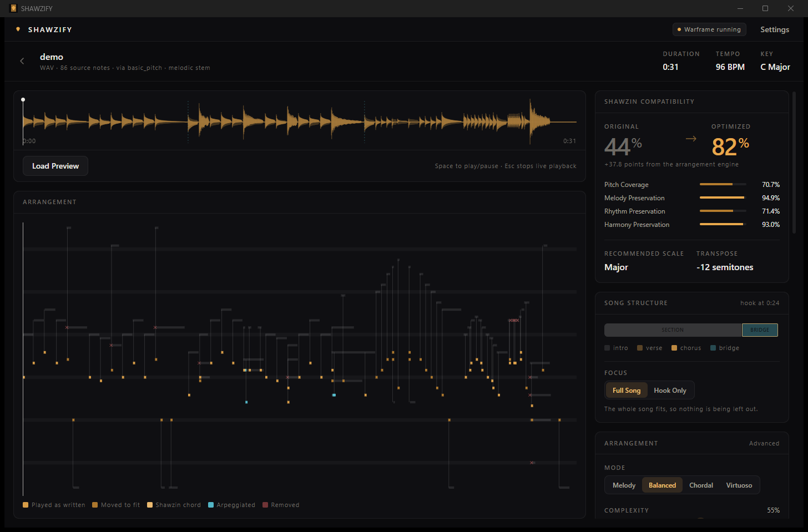The width and height of the screenshot is (808, 532).
Task: Minimize the Shawzify window
Action: (x=740, y=8)
